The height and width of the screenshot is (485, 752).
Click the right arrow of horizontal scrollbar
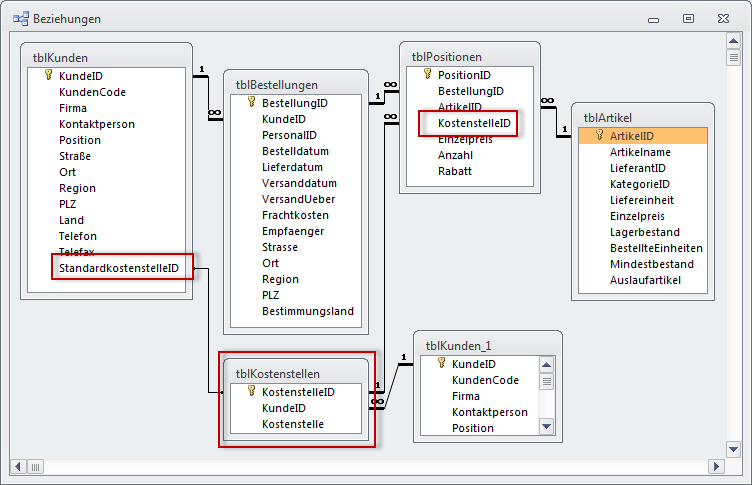(x=715, y=466)
